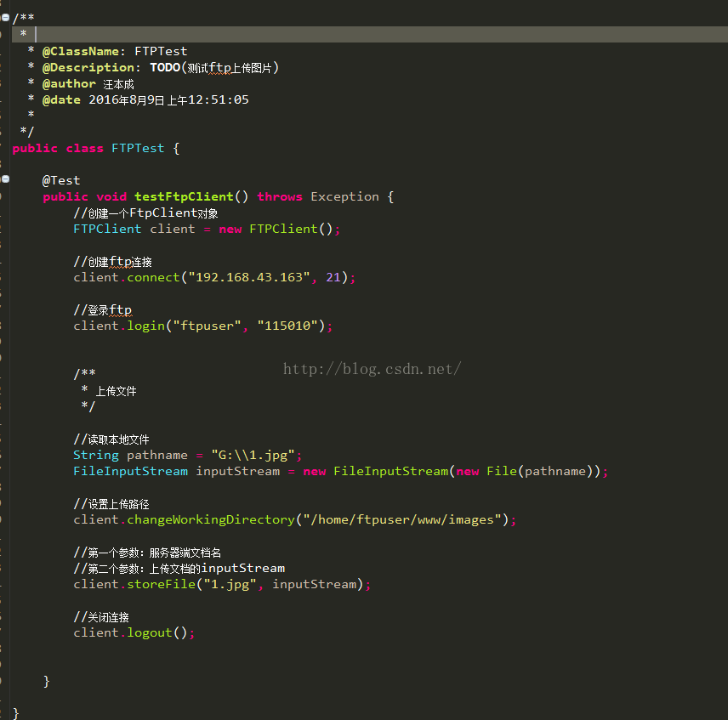This screenshot has height=720, width=728.
Task: Click the "changeWorkingDirectory" method call
Action: 211,520
